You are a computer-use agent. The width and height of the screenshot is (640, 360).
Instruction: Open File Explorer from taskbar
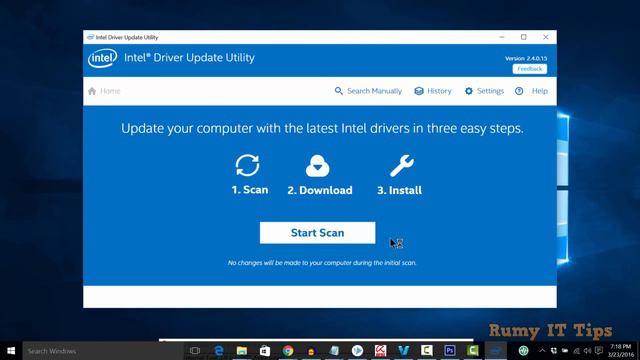242,351
